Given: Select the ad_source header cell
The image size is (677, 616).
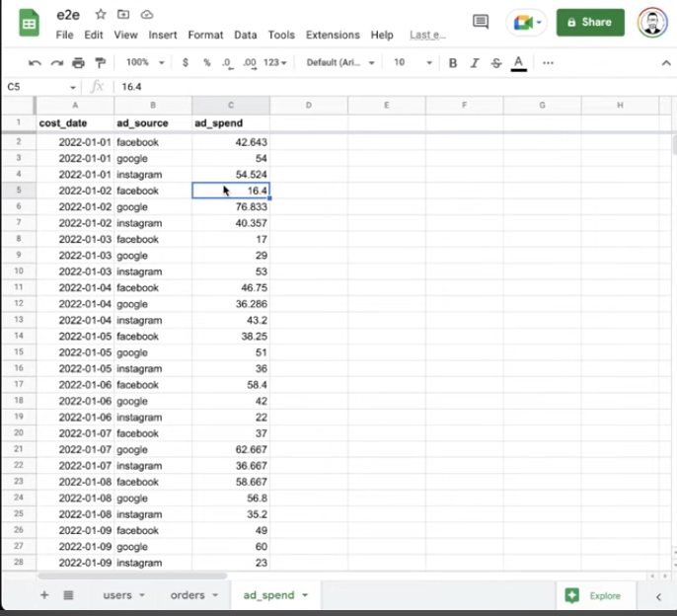Looking at the screenshot, I should 153,123.
